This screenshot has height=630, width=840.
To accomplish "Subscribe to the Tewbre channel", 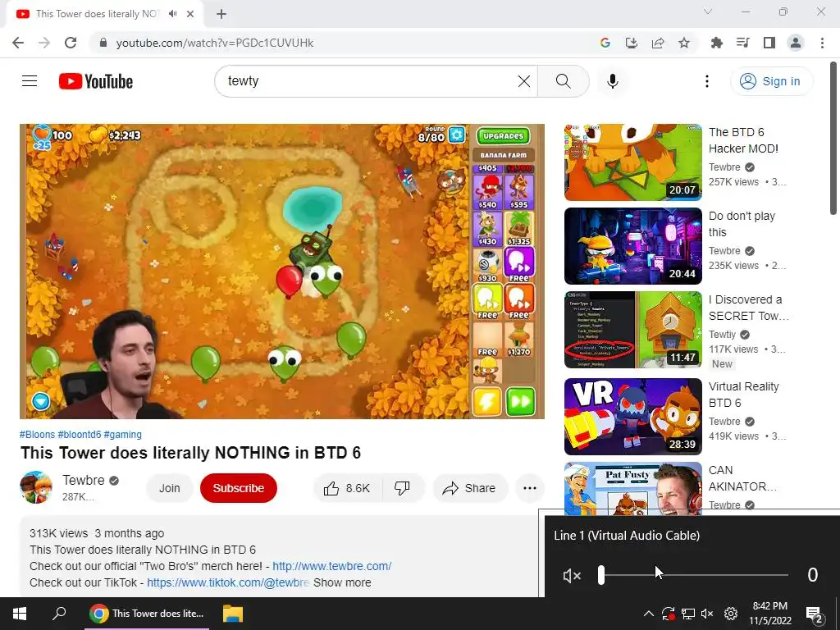I will (239, 488).
